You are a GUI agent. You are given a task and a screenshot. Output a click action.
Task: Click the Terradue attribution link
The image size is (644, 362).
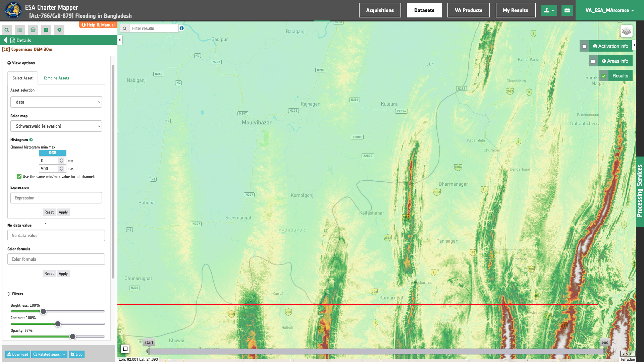point(628,359)
